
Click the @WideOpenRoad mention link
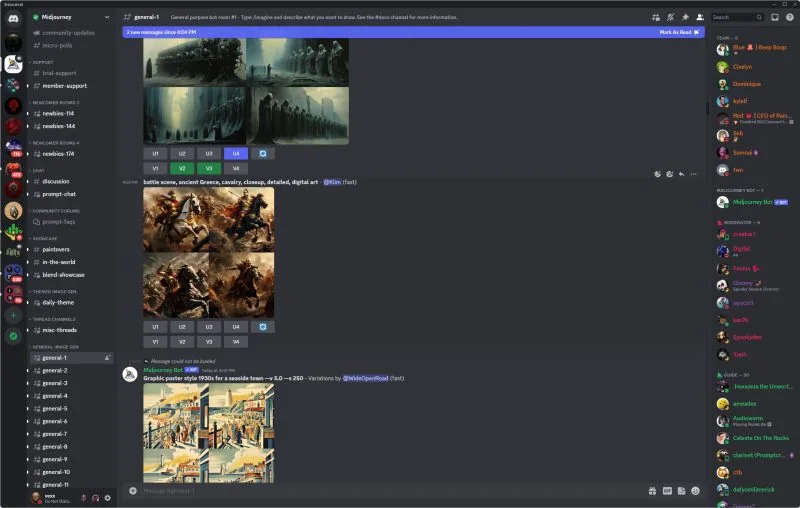point(365,378)
